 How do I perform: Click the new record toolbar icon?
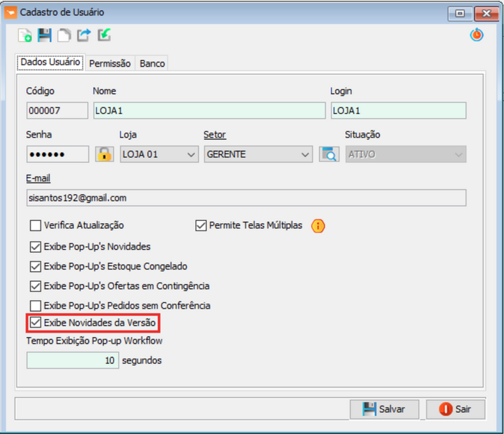(x=25, y=36)
